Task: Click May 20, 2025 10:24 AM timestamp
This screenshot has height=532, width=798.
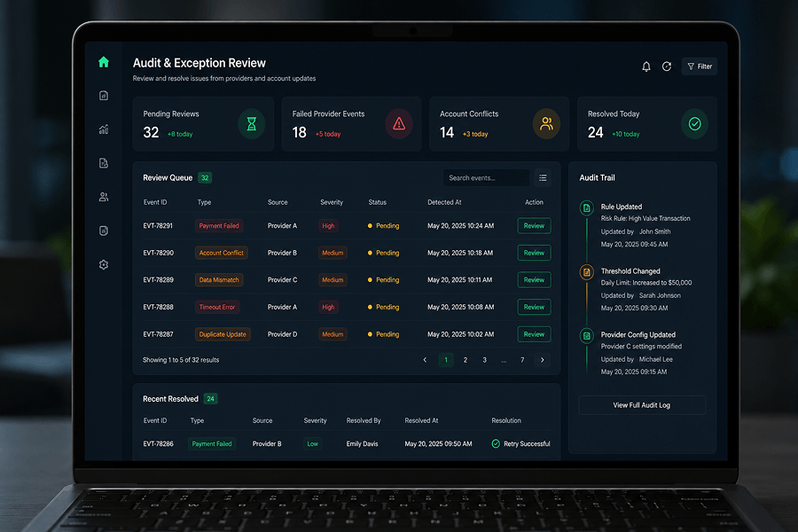Action: point(460,225)
